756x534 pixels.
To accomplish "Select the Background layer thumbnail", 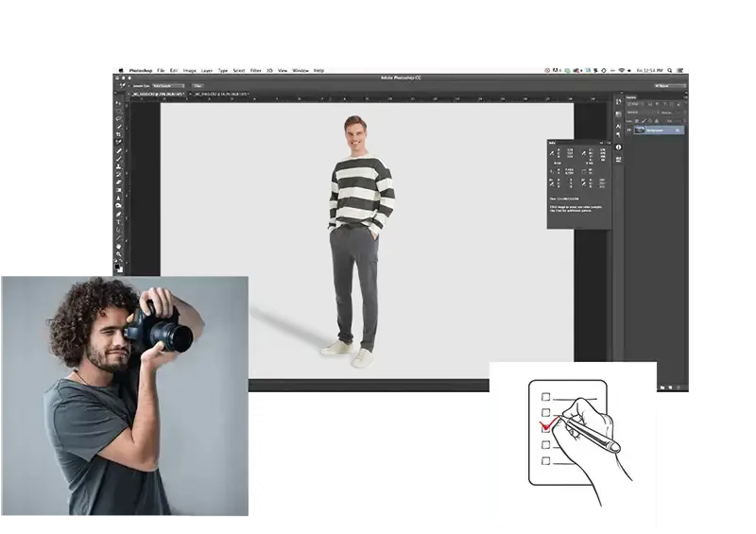I will click(x=641, y=131).
